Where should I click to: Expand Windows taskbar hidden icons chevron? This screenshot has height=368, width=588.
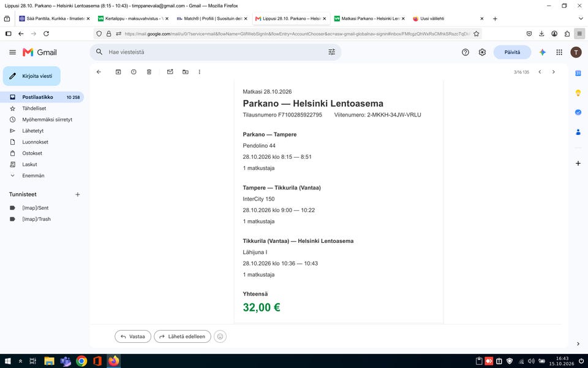click(x=20, y=361)
